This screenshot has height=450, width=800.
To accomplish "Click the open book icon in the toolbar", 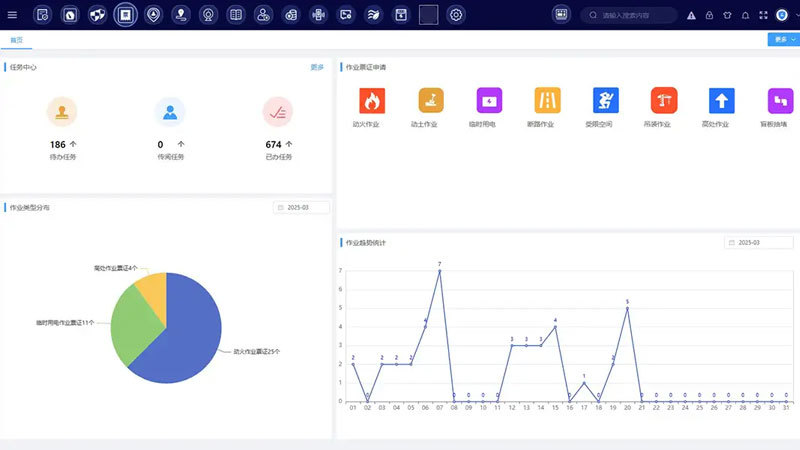I will pos(236,15).
